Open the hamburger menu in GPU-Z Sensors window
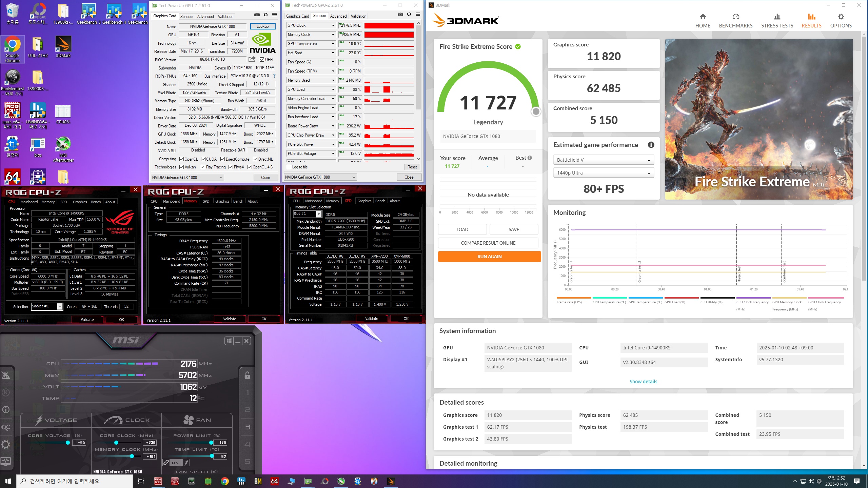The image size is (868, 488). [x=418, y=15]
